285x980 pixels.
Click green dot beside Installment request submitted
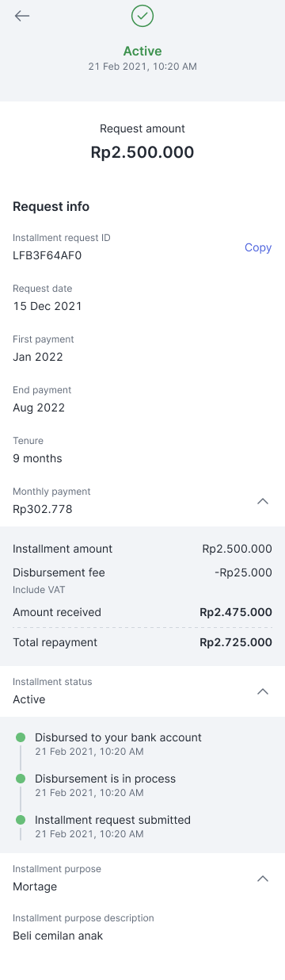click(x=21, y=820)
